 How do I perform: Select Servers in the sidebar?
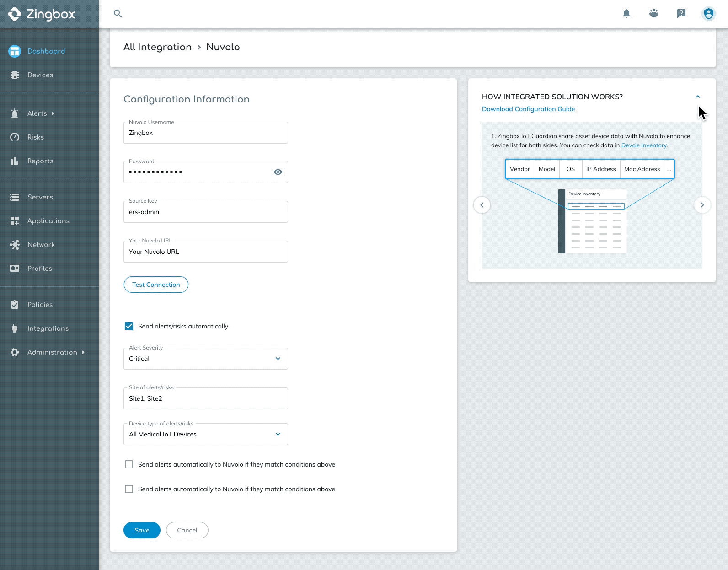tap(40, 197)
